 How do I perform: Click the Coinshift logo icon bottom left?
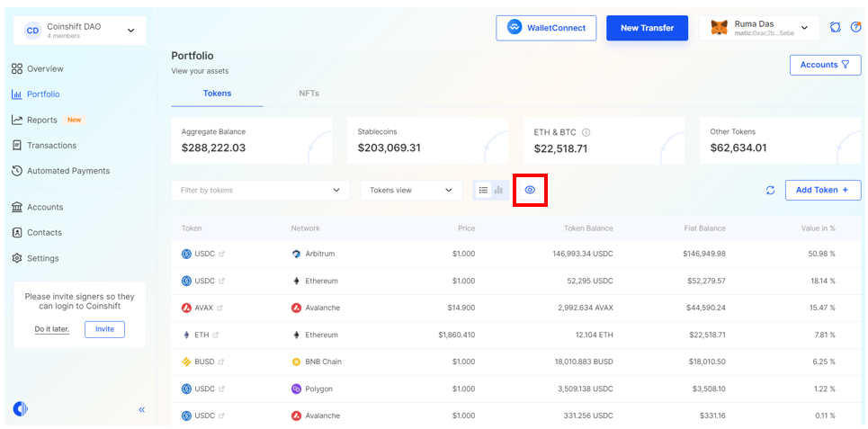[x=21, y=409]
